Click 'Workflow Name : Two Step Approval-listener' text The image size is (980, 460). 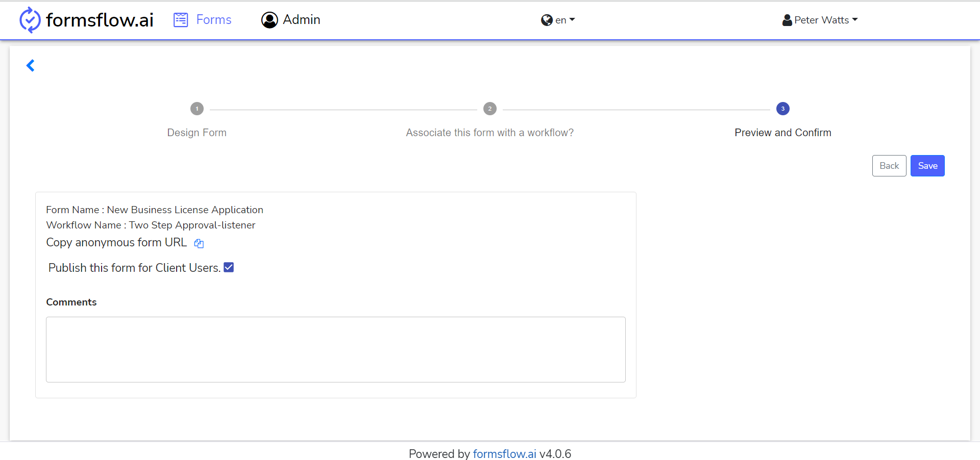[151, 225]
